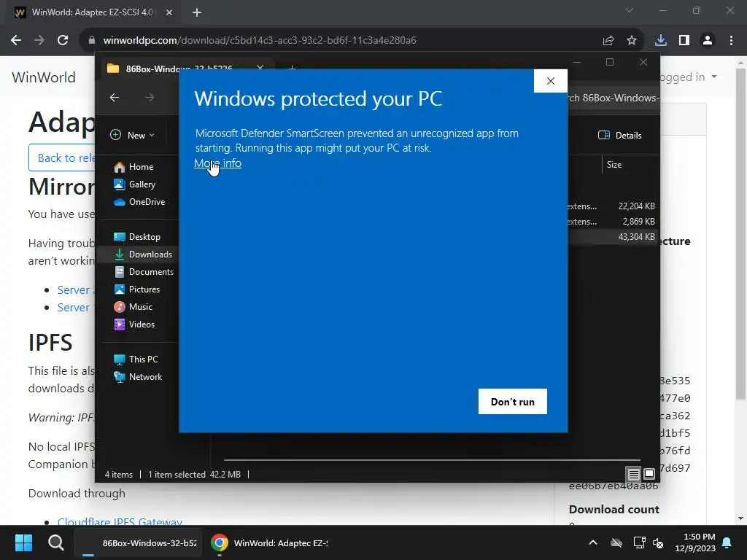Open Chrome downloads icon
This screenshot has height=560, width=747.
click(661, 41)
